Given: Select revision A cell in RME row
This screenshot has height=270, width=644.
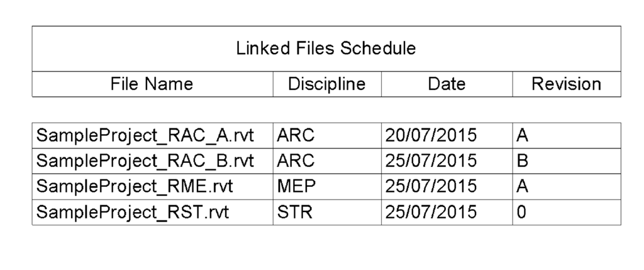Looking at the screenshot, I should click(566, 187).
